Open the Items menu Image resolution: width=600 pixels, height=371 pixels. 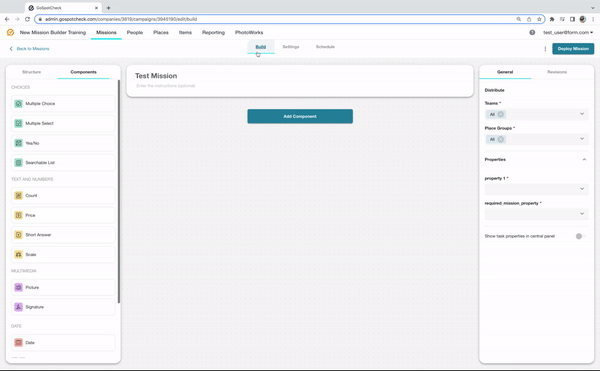point(185,33)
